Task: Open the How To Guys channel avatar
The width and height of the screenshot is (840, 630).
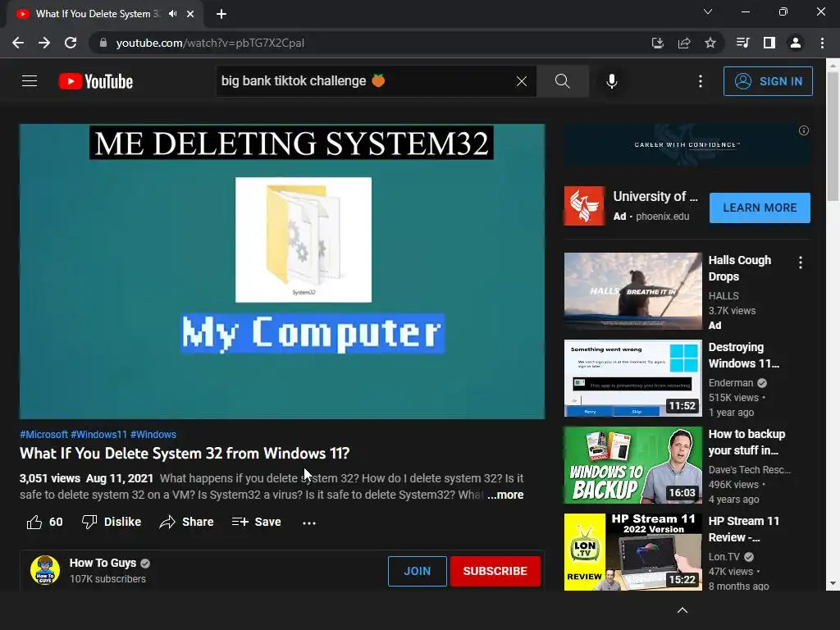Action: (45, 570)
